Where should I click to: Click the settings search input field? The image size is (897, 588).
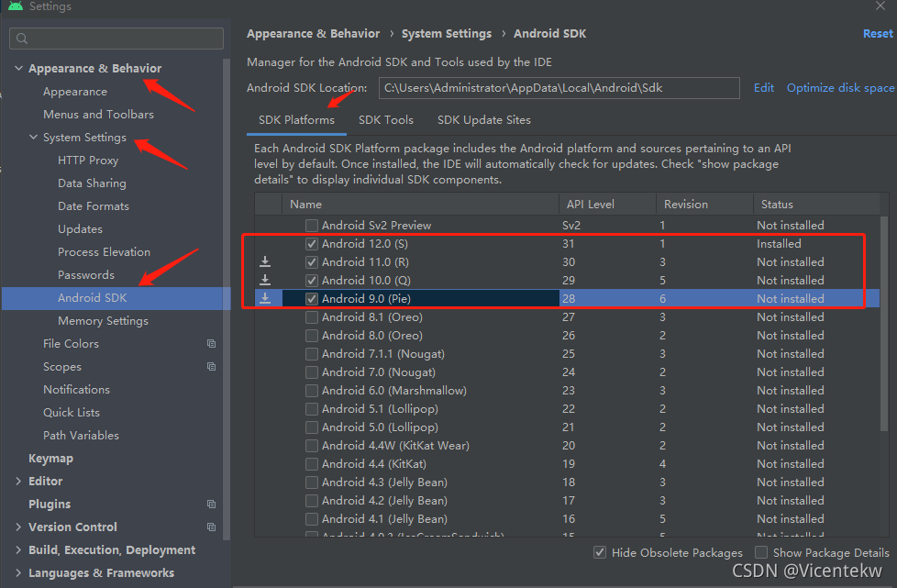[116, 39]
